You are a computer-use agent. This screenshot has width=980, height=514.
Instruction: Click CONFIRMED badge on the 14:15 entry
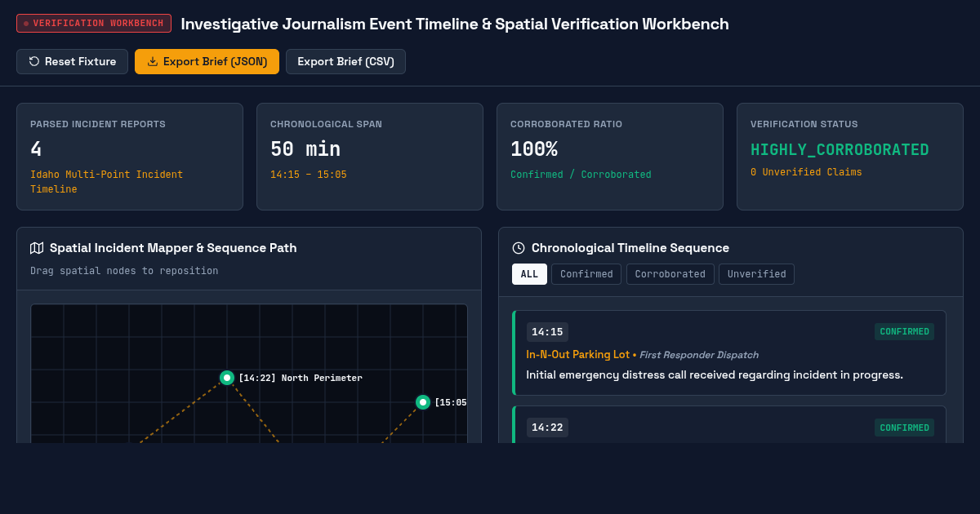904,332
